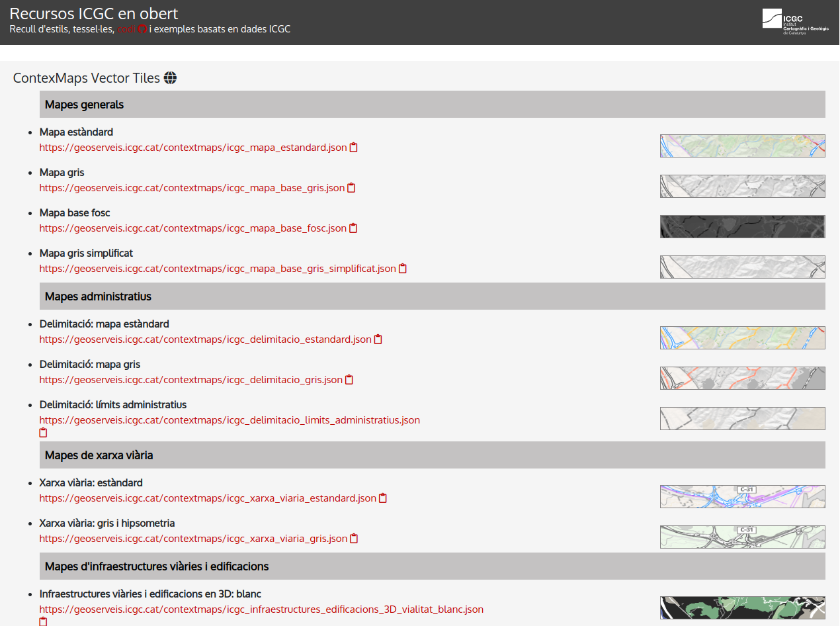Click the 'Delimitació: mapa estàndard' item title
Viewport: 840px width, 626px height.
point(105,324)
